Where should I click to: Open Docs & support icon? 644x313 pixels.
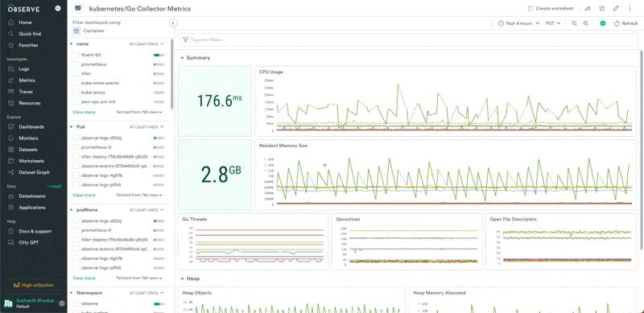[x=10, y=231]
